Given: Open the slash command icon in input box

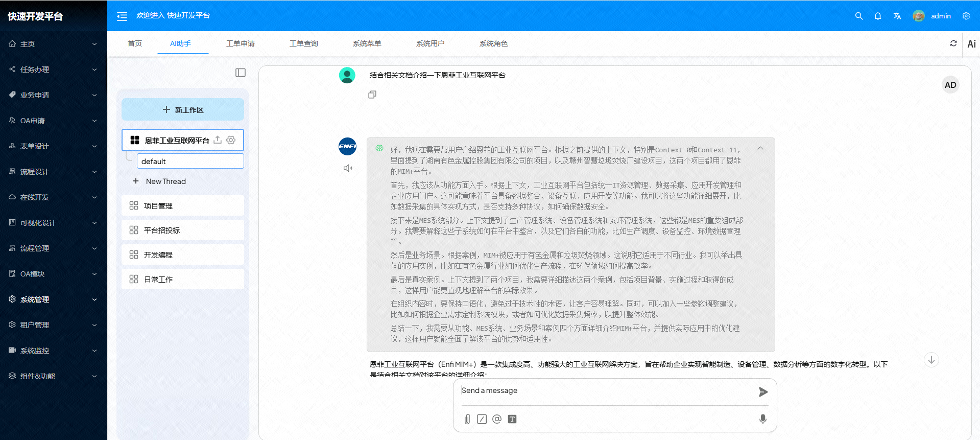Looking at the screenshot, I should (x=482, y=419).
